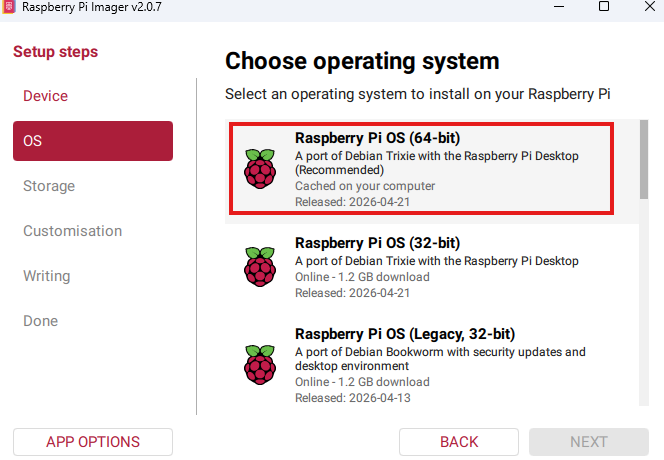Go back with the BACK button
Viewport: 664px width, 460px height.
[x=459, y=442]
